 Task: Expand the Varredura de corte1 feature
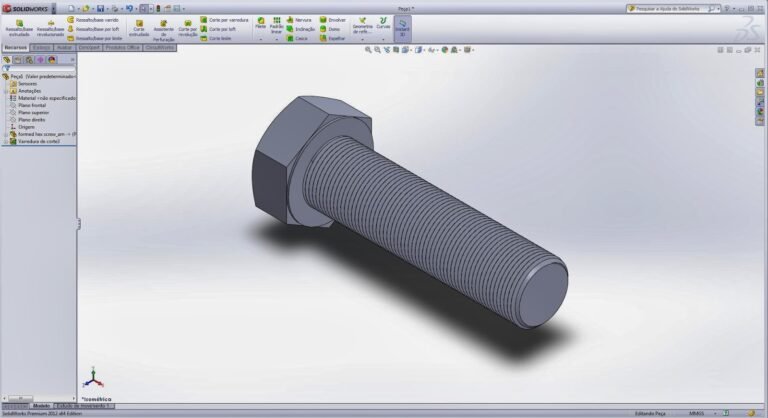tap(5, 142)
